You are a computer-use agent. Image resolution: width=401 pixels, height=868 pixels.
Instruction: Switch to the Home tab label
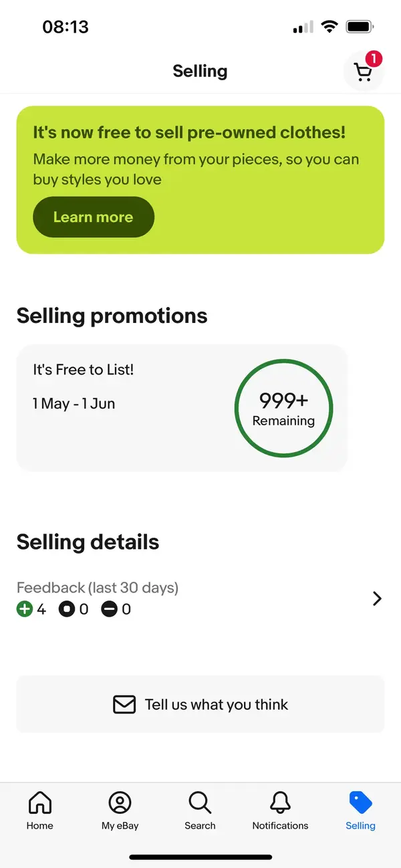[40, 826]
